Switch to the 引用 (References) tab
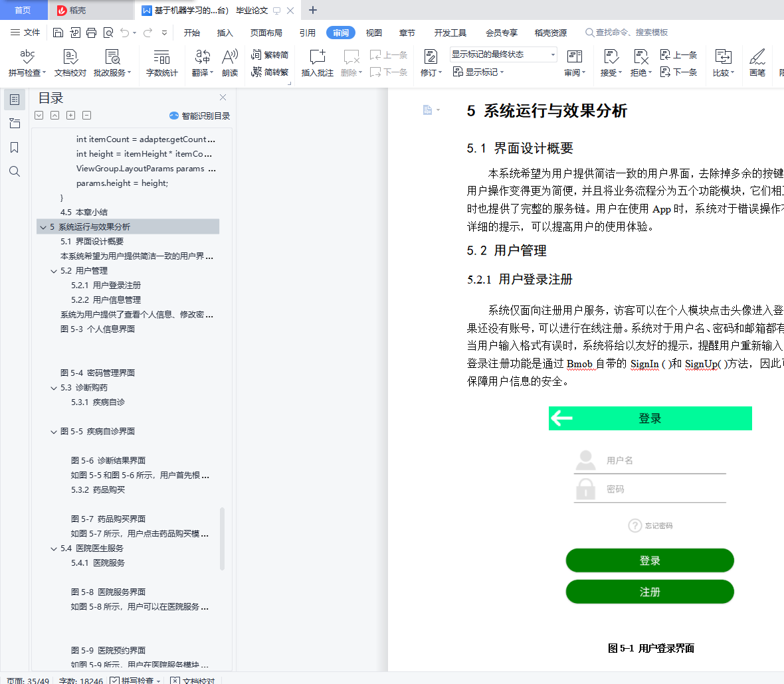 [308, 33]
